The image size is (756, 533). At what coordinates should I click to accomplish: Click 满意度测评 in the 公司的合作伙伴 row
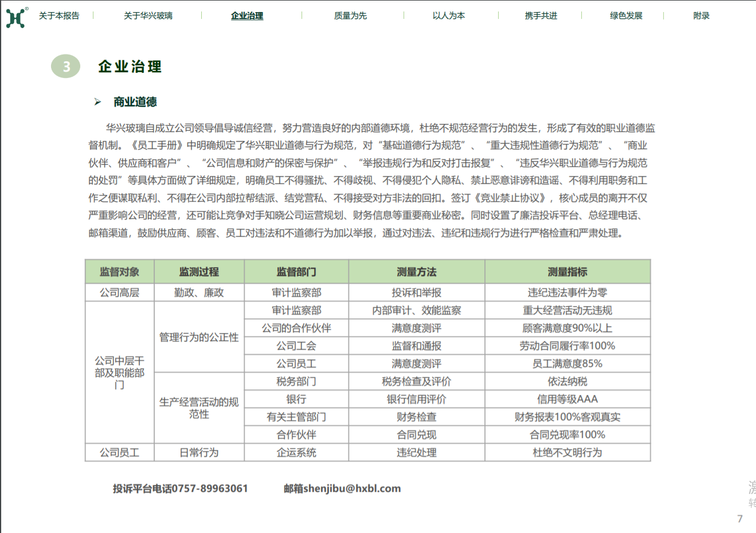tap(417, 328)
